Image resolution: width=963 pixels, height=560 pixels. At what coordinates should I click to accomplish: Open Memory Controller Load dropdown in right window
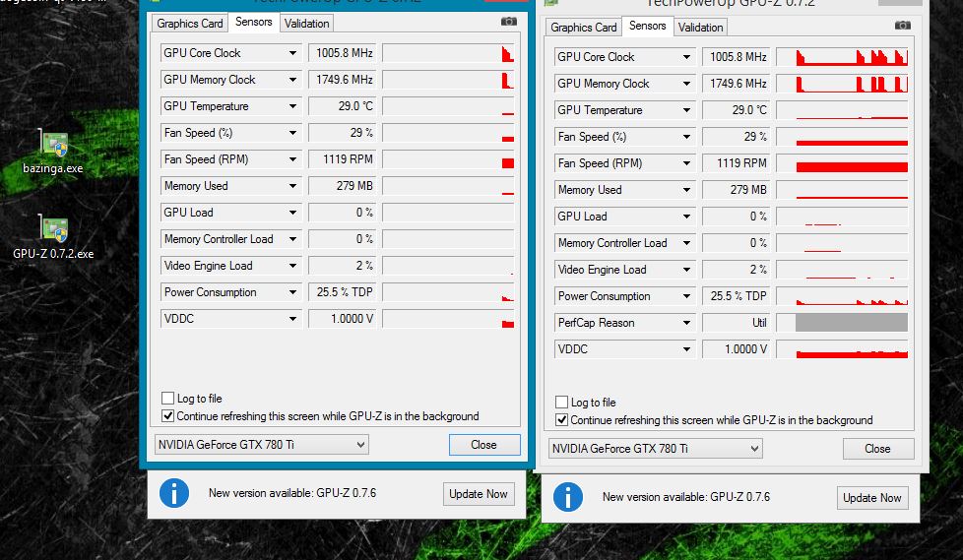coord(686,243)
